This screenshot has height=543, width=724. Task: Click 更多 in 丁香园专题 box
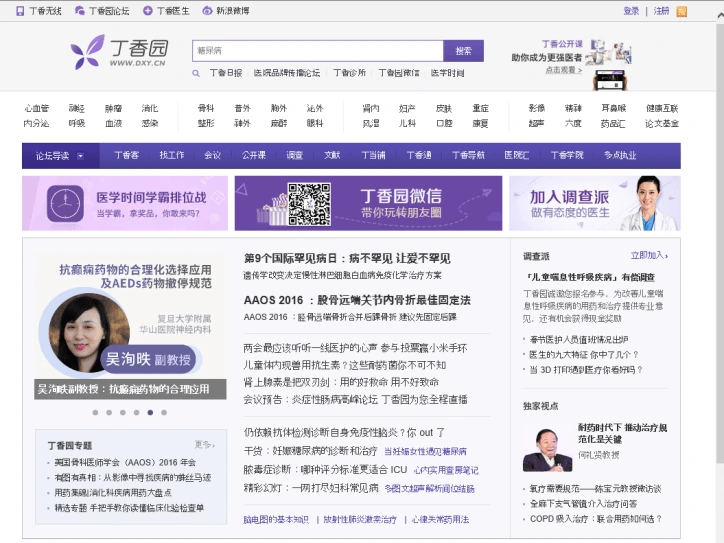[205, 445]
